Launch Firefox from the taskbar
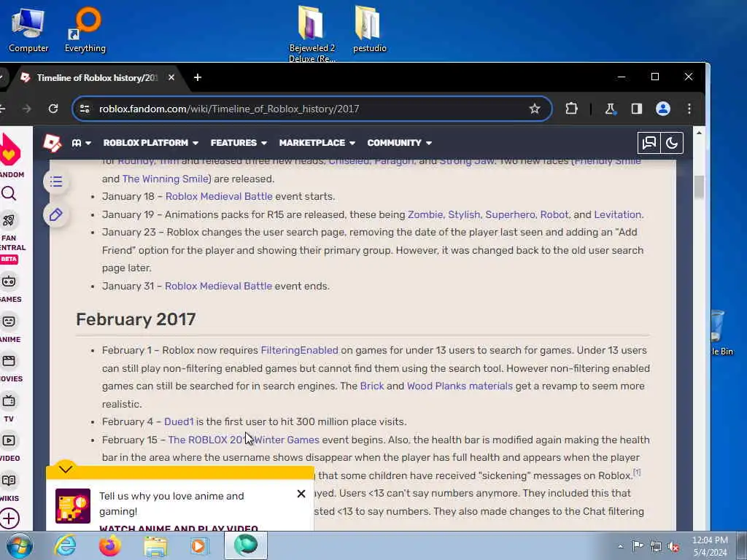Viewport: 747px width, 560px height. pos(109,545)
